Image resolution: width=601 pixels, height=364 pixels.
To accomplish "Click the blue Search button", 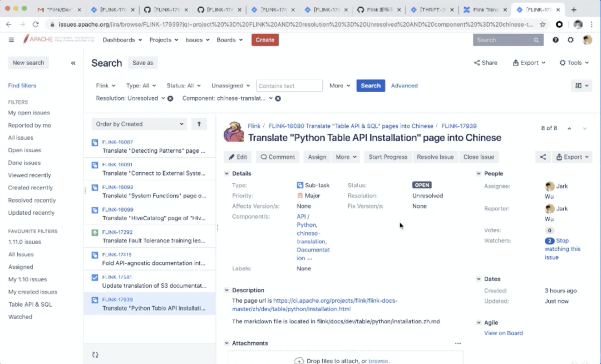I will point(370,86).
